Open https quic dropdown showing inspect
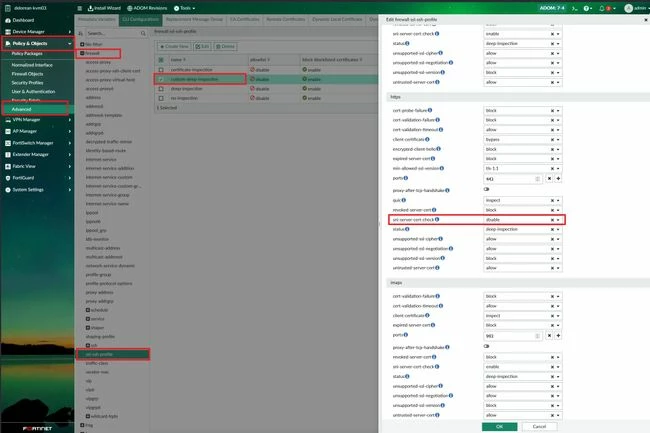The height and width of the screenshot is (433, 650). [523, 201]
